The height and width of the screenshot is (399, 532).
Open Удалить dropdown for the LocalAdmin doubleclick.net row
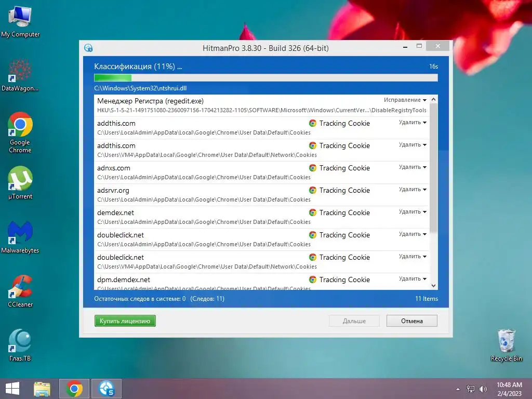(x=413, y=234)
